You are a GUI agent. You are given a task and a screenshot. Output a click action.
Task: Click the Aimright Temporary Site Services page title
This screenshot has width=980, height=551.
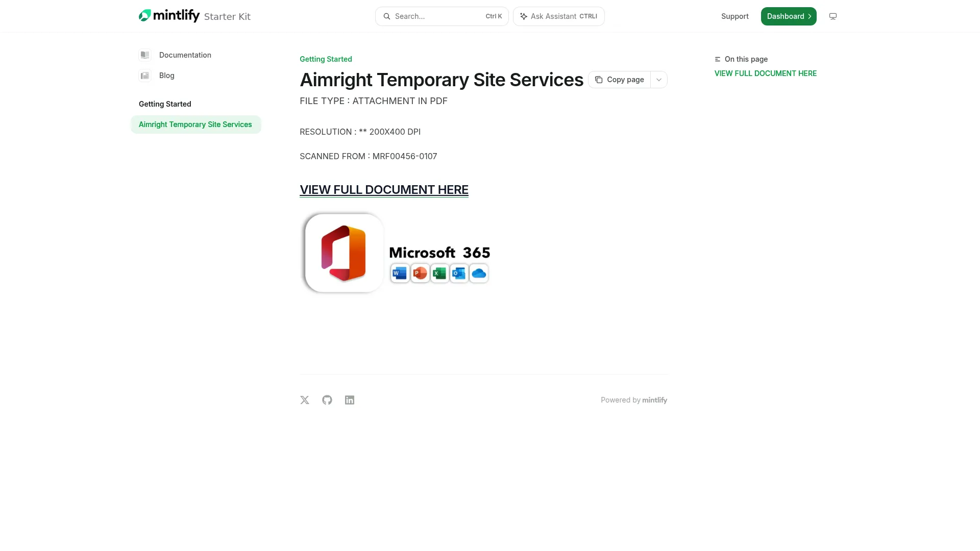pyautogui.click(x=442, y=80)
